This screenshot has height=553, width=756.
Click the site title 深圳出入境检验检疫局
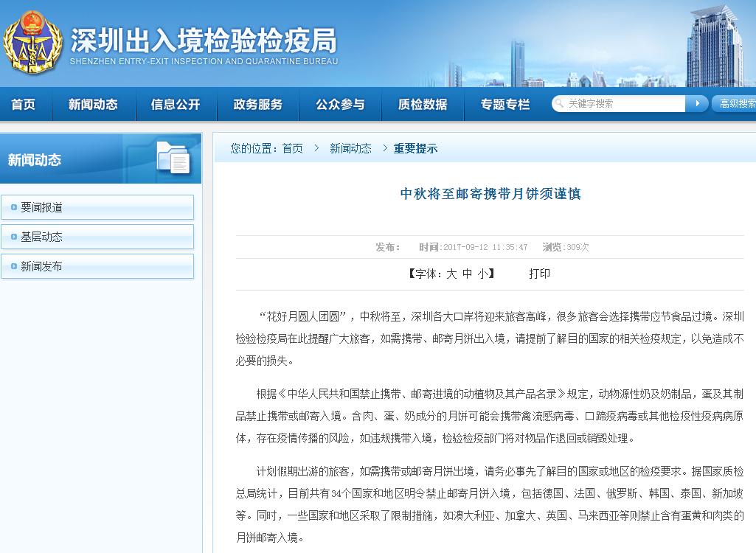tap(204, 41)
